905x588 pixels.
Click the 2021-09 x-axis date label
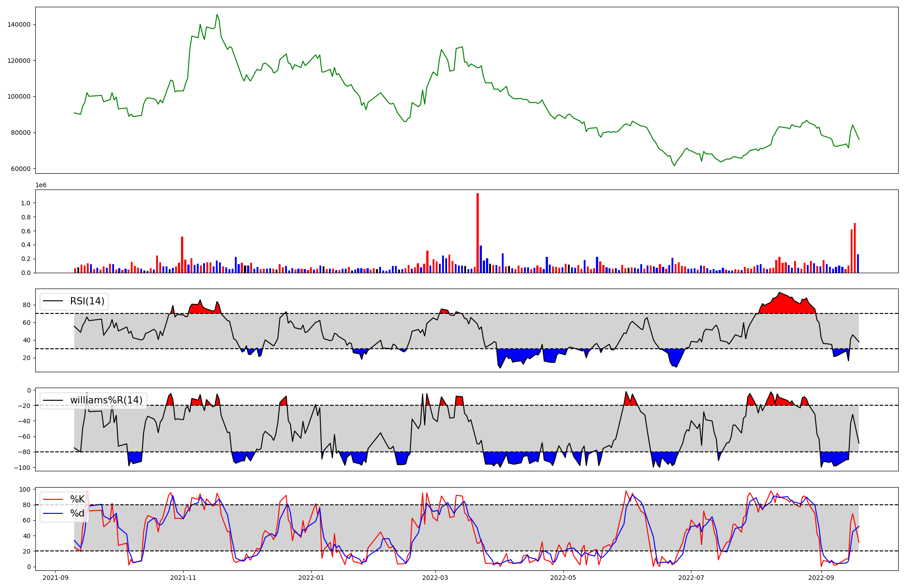click(56, 578)
